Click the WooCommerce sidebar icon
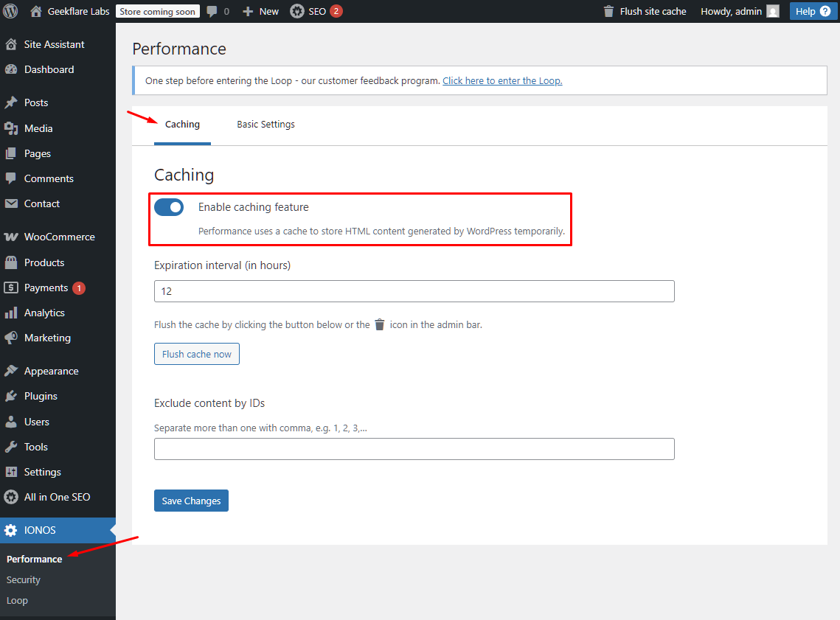The image size is (840, 620). [13, 237]
